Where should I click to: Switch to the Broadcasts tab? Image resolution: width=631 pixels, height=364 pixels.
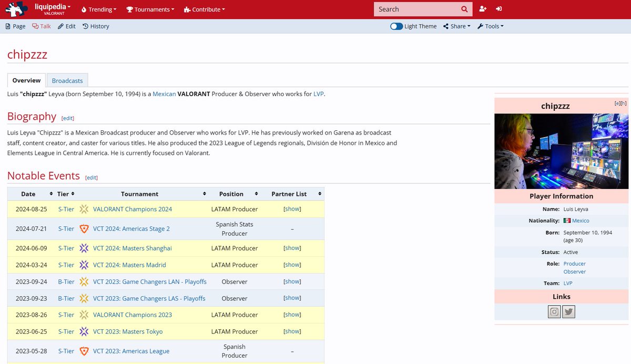[x=67, y=80]
